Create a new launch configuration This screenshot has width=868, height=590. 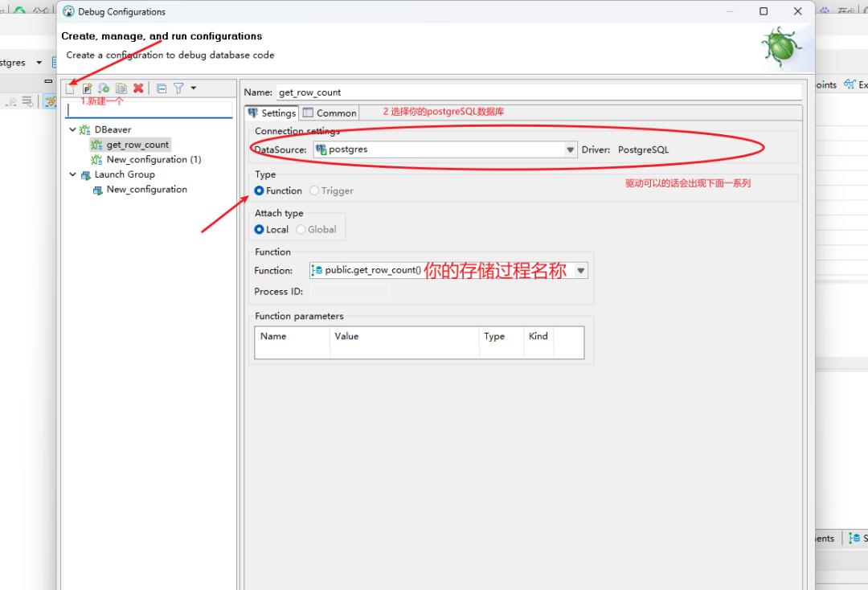tap(70, 88)
